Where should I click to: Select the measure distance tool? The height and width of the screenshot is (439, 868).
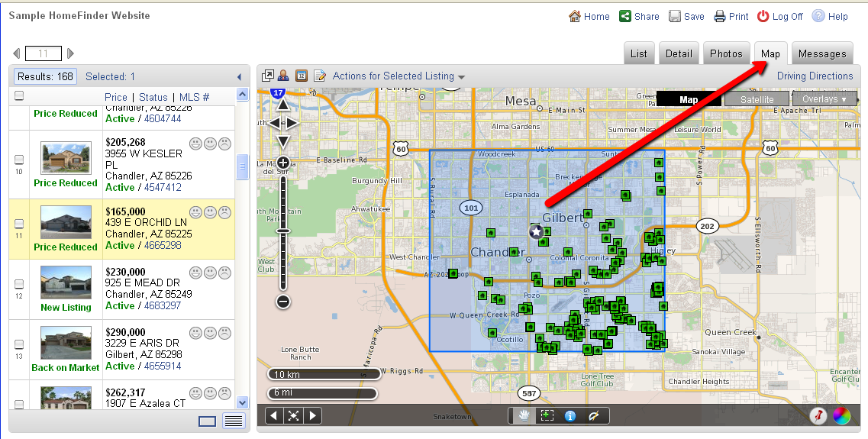click(x=593, y=416)
